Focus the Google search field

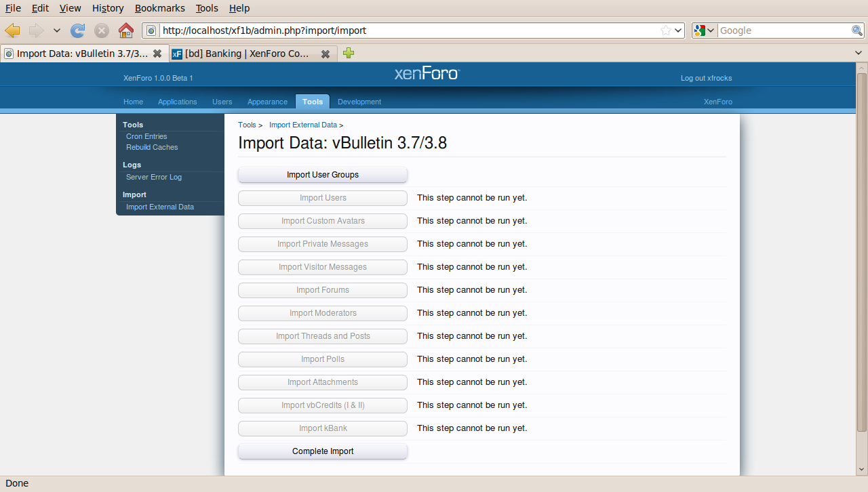[785, 30]
